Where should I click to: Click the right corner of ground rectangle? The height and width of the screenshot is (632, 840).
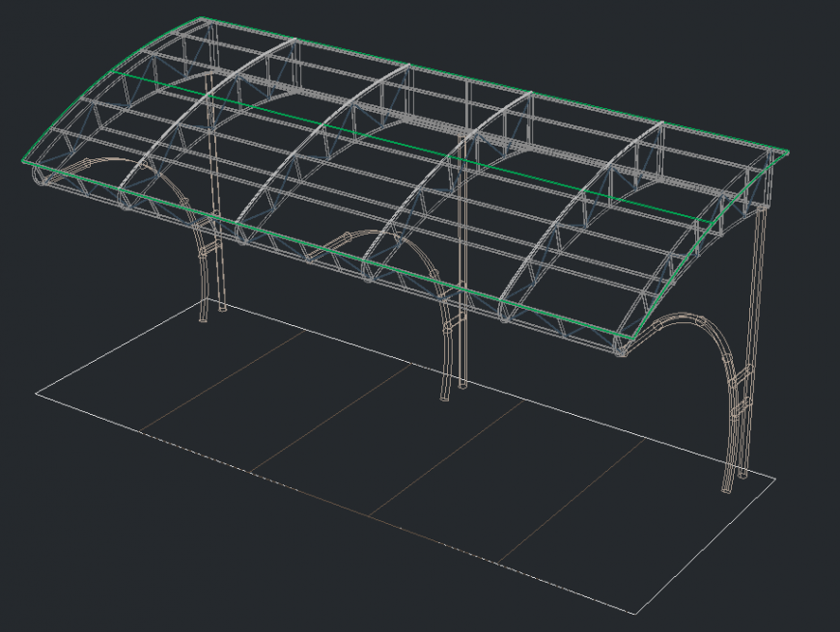(x=775, y=476)
